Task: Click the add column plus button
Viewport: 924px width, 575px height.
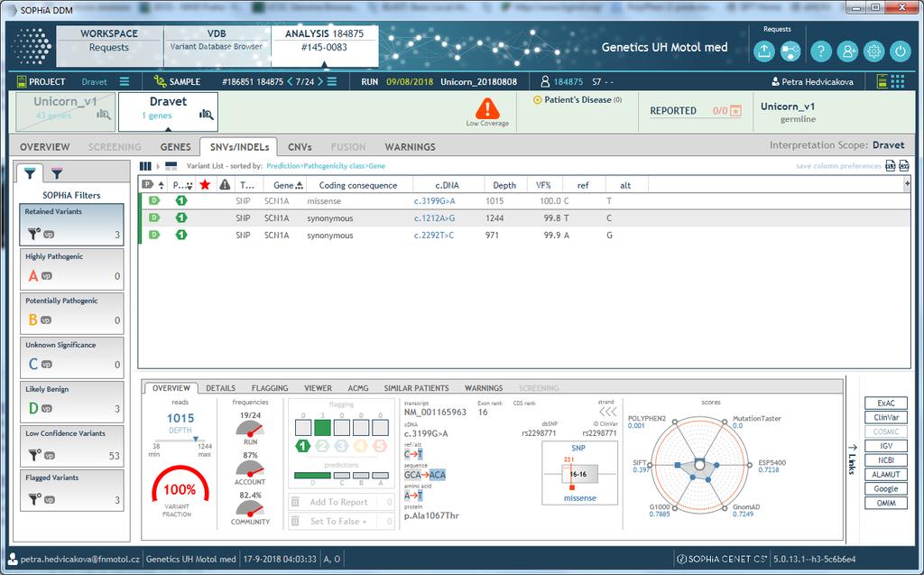Action: 907,184
